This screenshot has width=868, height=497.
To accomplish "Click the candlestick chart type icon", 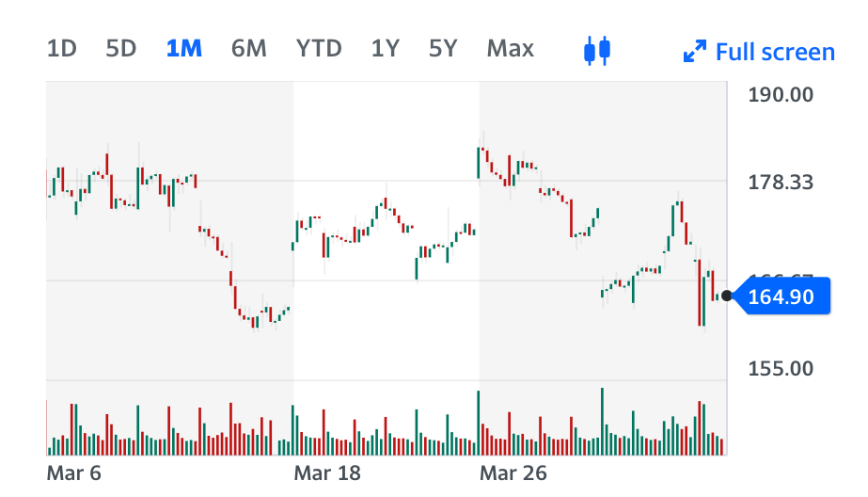I will (597, 50).
